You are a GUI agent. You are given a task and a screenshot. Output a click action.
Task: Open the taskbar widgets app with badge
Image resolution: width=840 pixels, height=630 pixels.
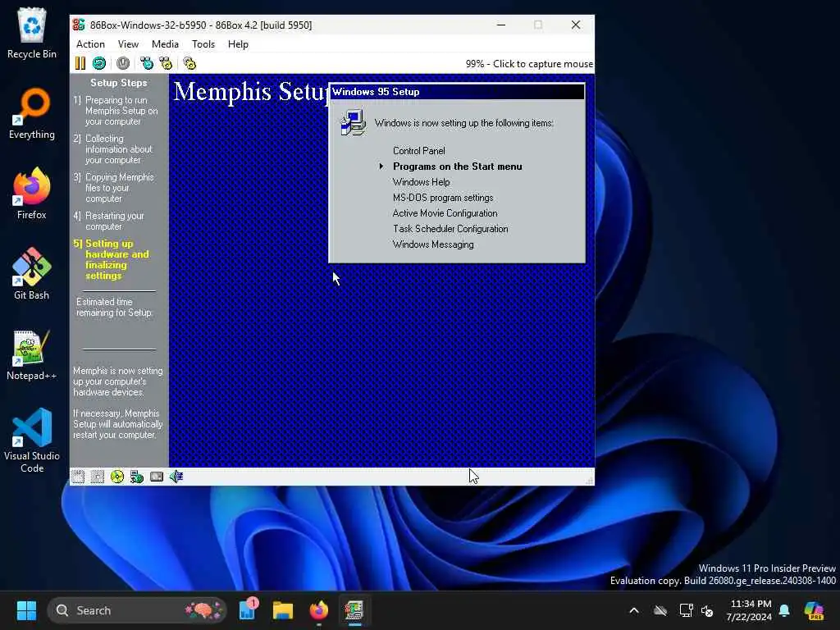click(x=248, y=609)
